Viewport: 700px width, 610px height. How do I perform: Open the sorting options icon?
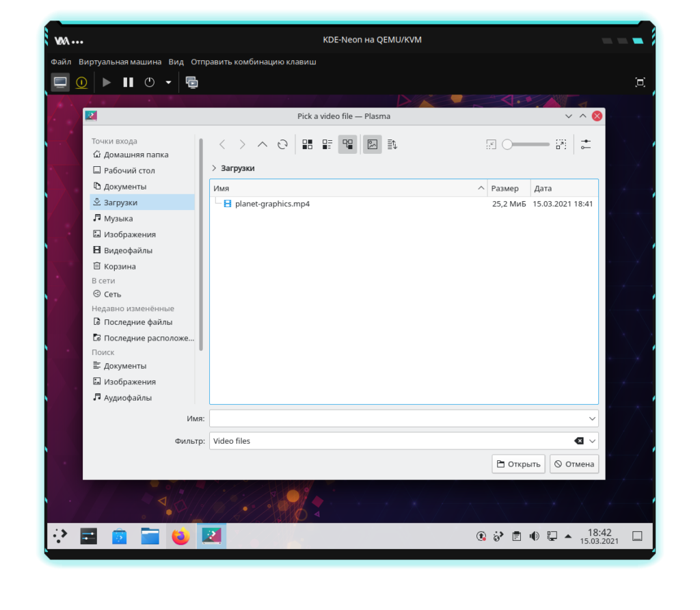click(x=392, y=144)
